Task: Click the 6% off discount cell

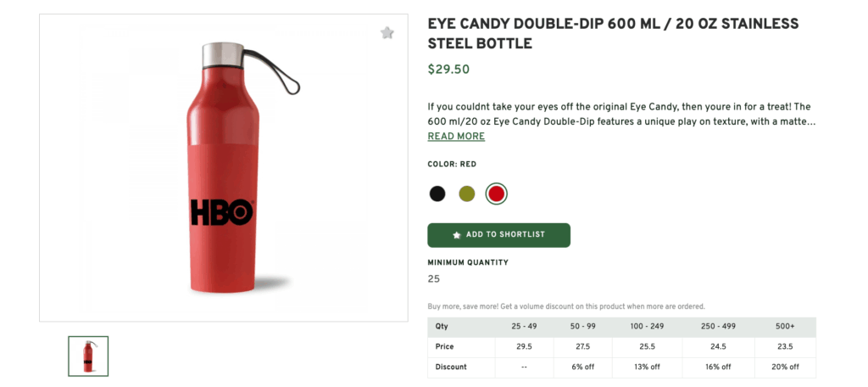Action: (582, 367)
